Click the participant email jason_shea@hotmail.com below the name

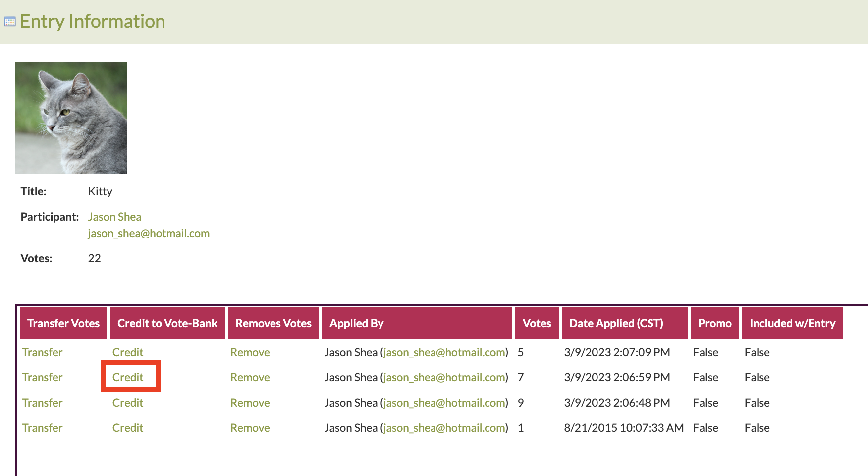(149, 233)
